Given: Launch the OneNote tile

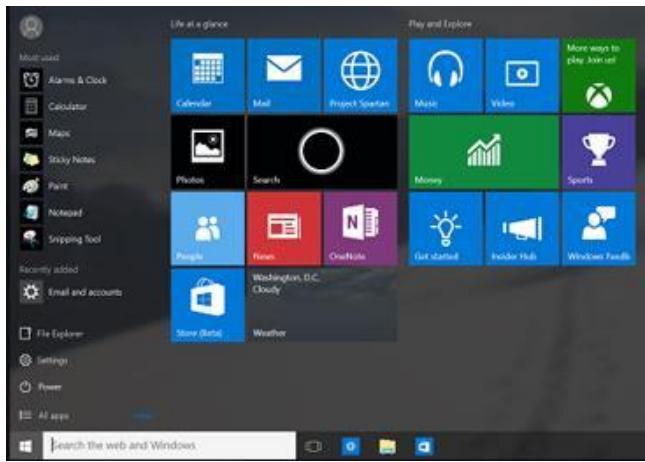Looking at the screenshot, I should [361, 229].
